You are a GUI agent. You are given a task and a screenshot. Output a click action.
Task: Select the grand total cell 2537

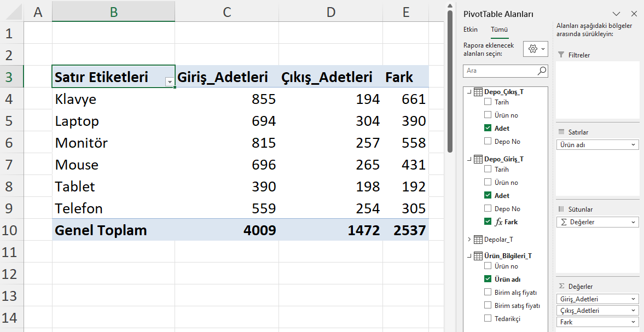(406, 230)
